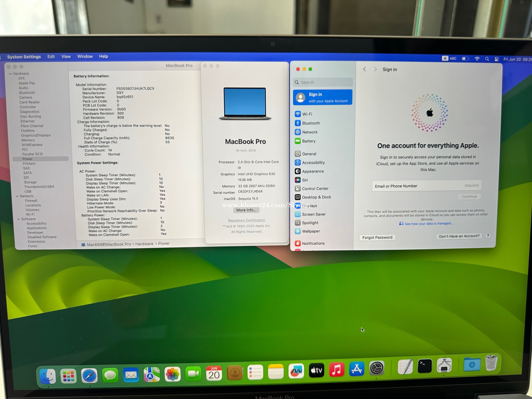Viewport: 532px width, 399px height.
Task: Open Calendar showing 20 in Dock
Action: [x=214, y=373]
